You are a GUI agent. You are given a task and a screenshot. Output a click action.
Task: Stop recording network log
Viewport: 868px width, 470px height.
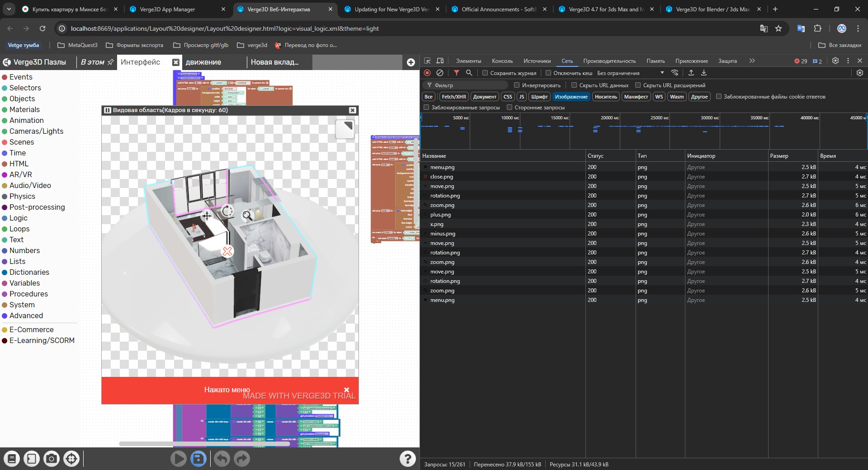[x=427, y=73]
